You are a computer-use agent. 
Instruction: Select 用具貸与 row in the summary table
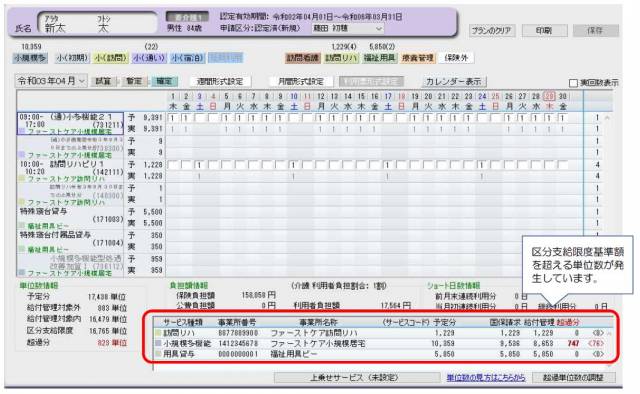(x=379, y=354)
